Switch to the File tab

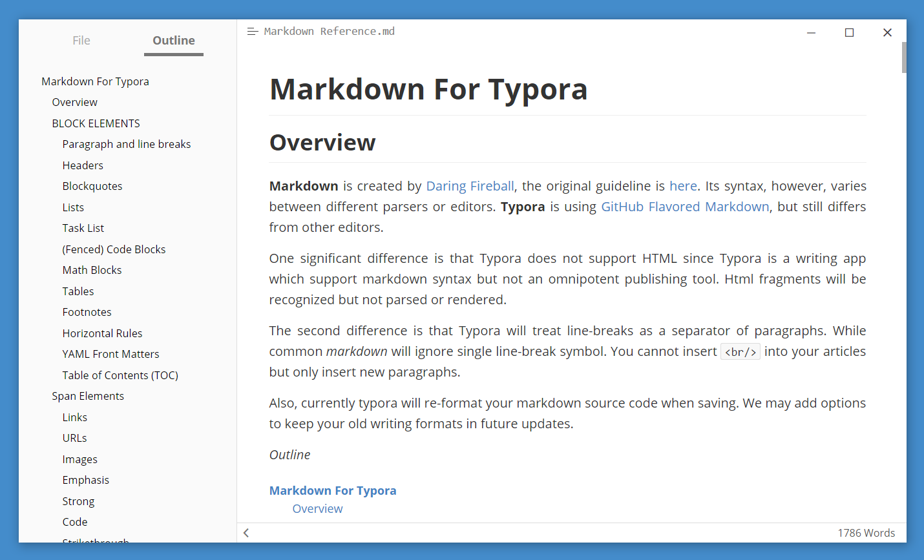(81, 40)
